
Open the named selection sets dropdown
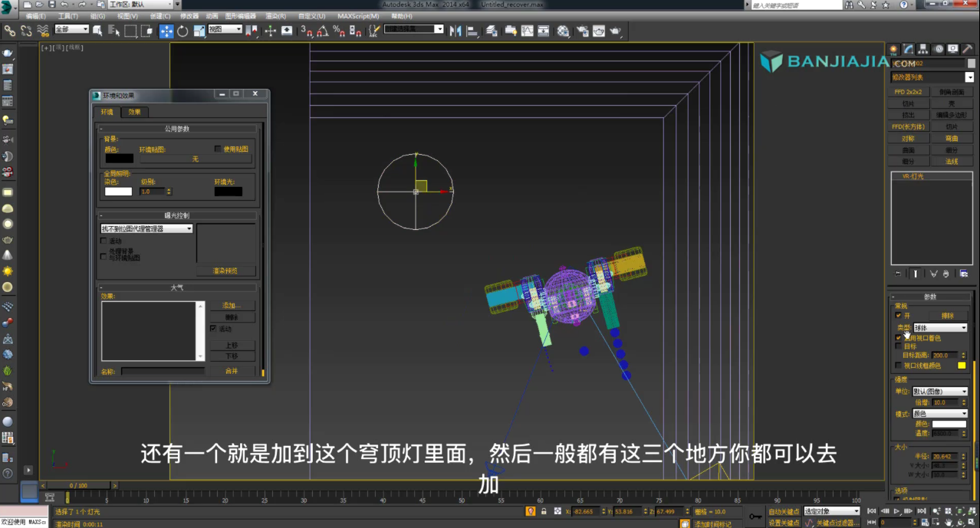tap(414, 29)
